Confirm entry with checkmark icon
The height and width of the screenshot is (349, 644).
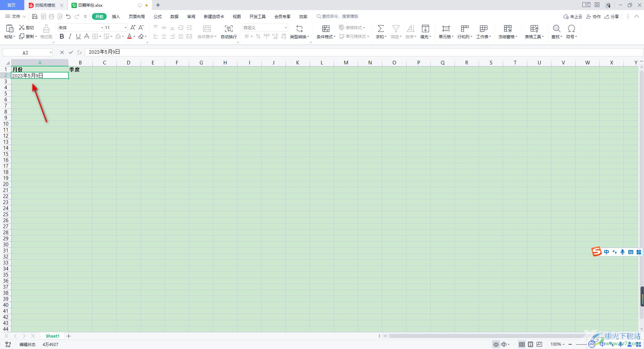[71, 52]
